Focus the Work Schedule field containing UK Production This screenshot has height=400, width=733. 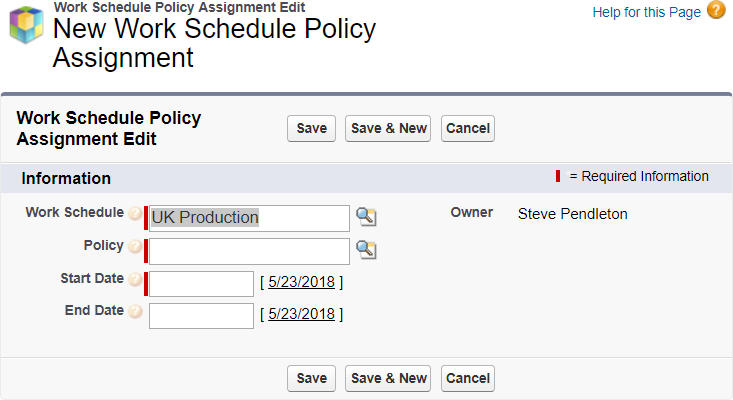coord(248,218)
